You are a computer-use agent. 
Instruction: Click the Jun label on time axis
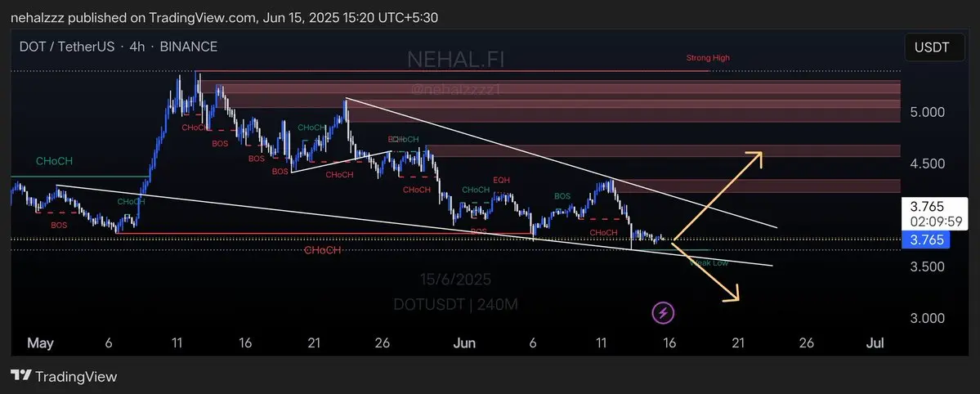464,343
